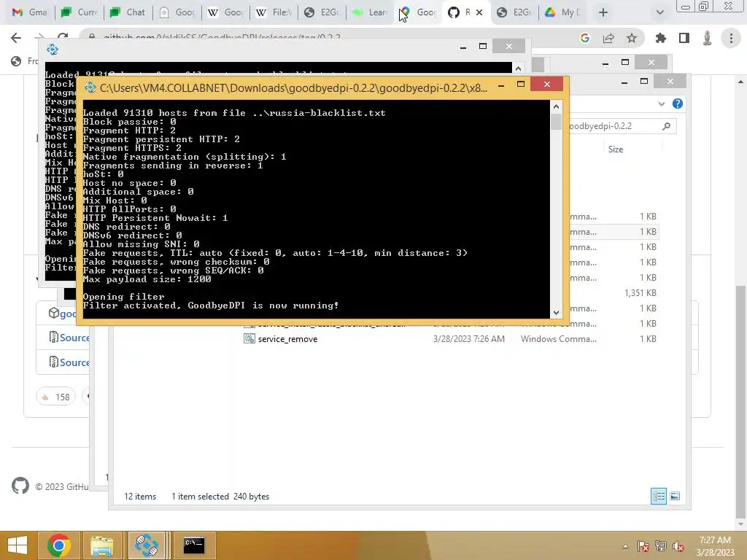
Task: Share this page via share icon
Action: (608, 38)
